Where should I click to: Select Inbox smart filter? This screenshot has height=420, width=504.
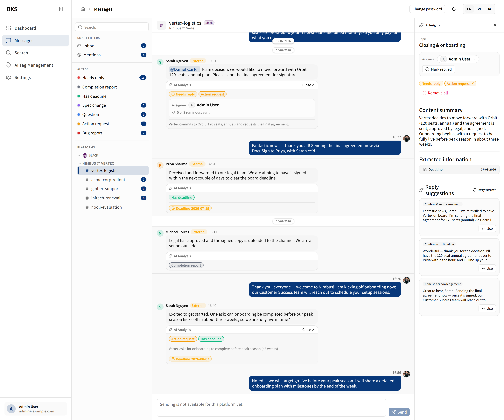[112, 46]
